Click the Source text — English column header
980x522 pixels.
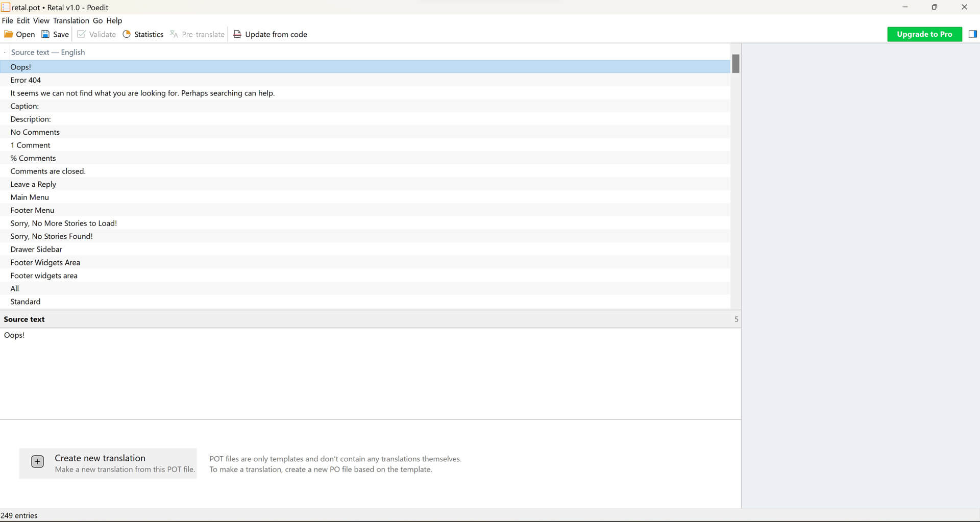point(48,52)
